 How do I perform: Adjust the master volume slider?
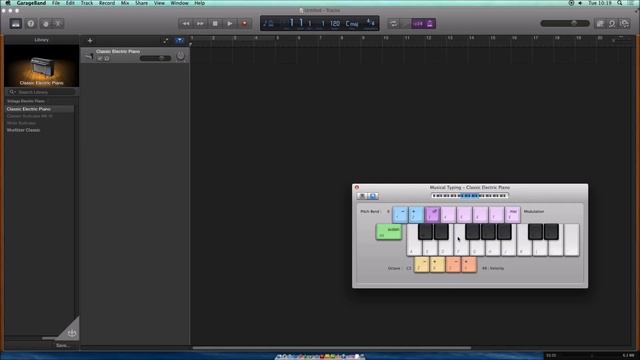(565, 24)
